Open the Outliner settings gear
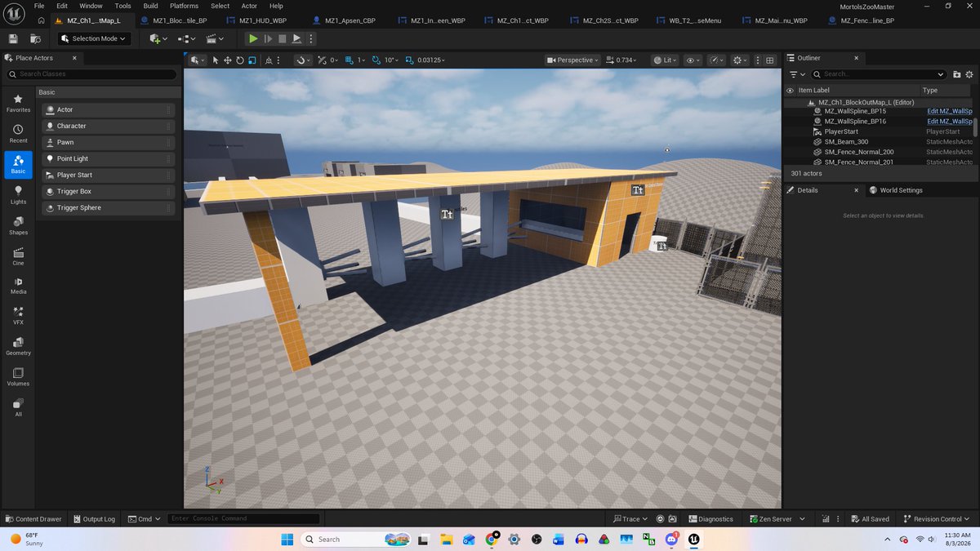Image resolution: width=980 pixels, height=551 pixels. click(969, 74)
